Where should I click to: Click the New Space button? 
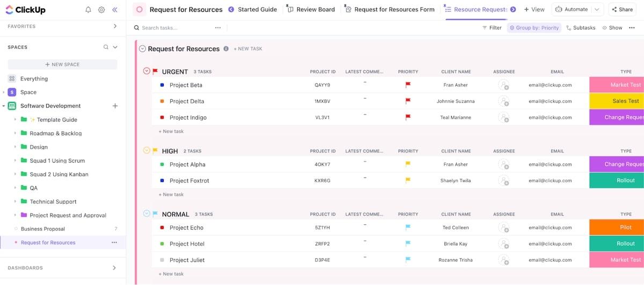[x=62, y=64]
